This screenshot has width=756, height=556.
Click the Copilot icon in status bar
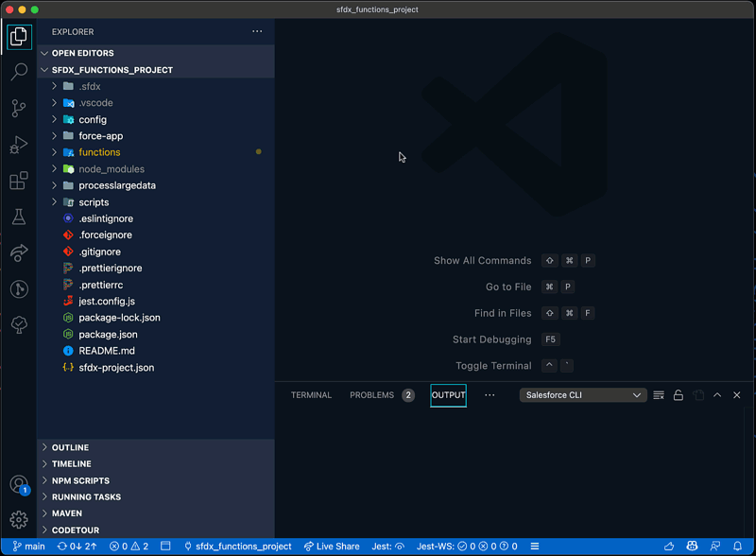tap(692, 547)
